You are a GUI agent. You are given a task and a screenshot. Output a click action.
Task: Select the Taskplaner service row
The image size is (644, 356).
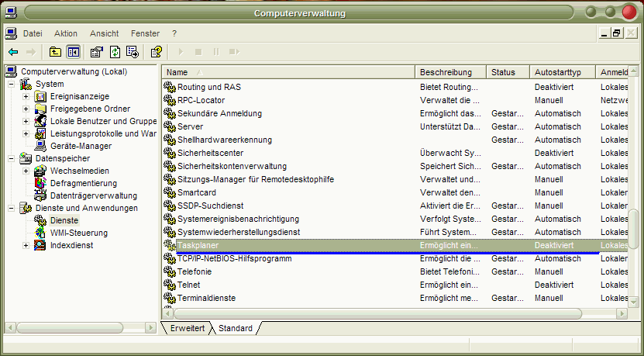point(395,245)
